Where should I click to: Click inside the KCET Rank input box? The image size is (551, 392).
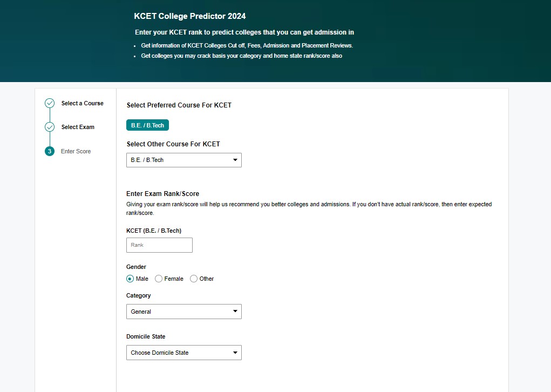coord(159,245)
